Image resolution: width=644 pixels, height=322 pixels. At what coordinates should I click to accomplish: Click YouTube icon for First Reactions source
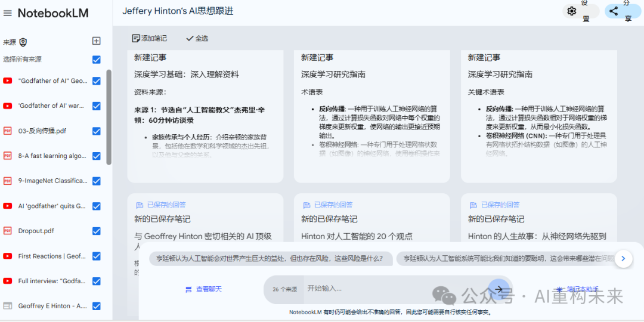[7, 256]
